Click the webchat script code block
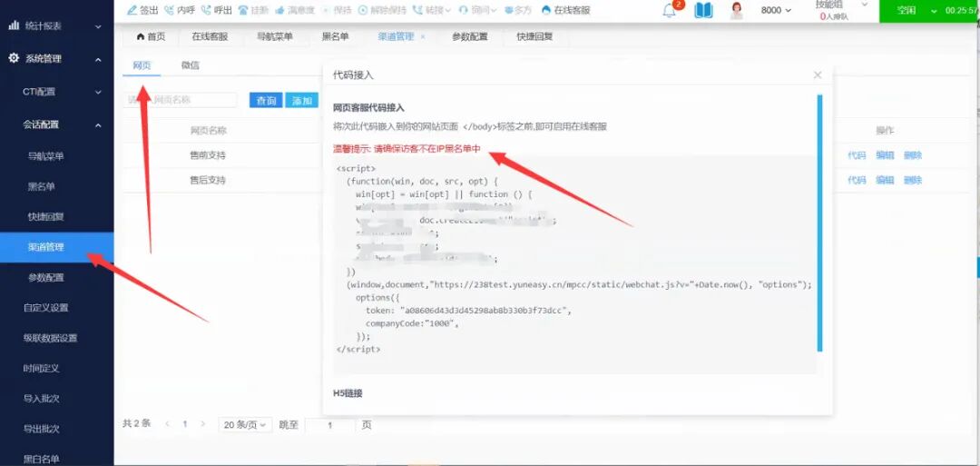This screenshot has width=980, height=466. (x=574, y=264)
